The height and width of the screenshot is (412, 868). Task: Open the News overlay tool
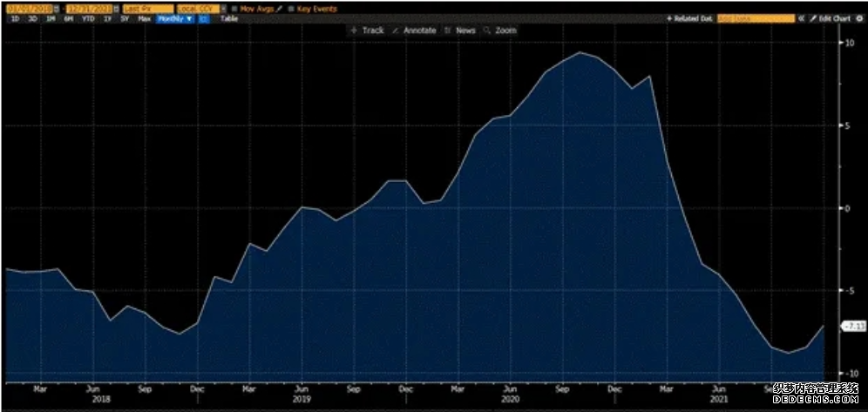[460, 30]
